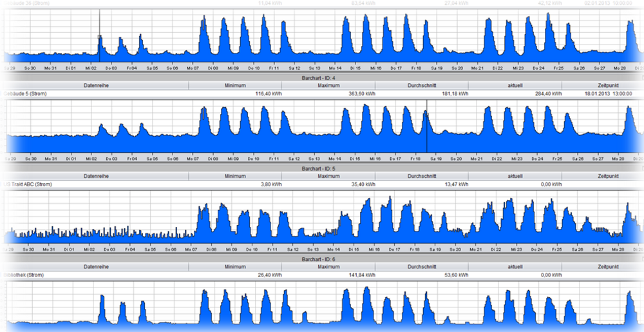Click Mo 21 axis label in Gebäude 5 chart
Viewport: 644px width, 332px height.
click(477, 159)
